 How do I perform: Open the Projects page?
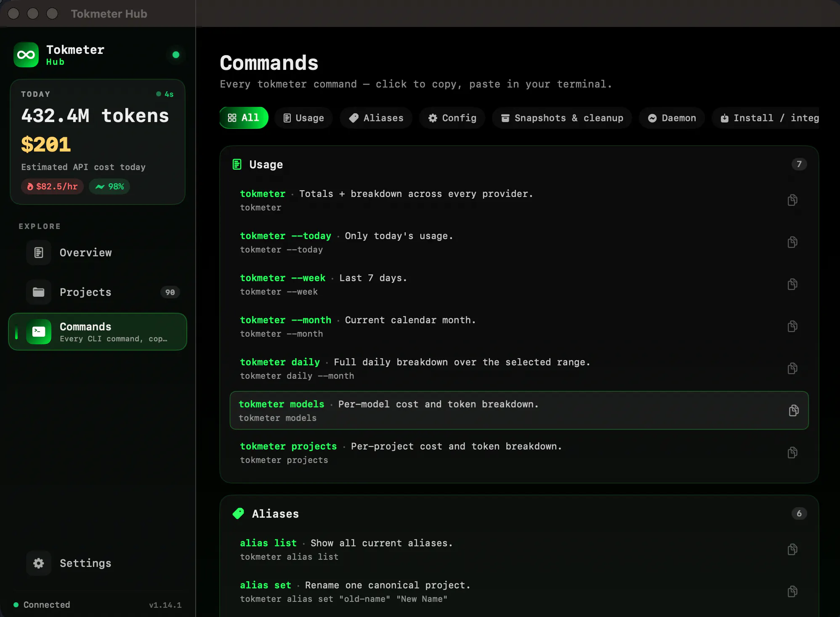pyautogui.click(x=98, y=292)
